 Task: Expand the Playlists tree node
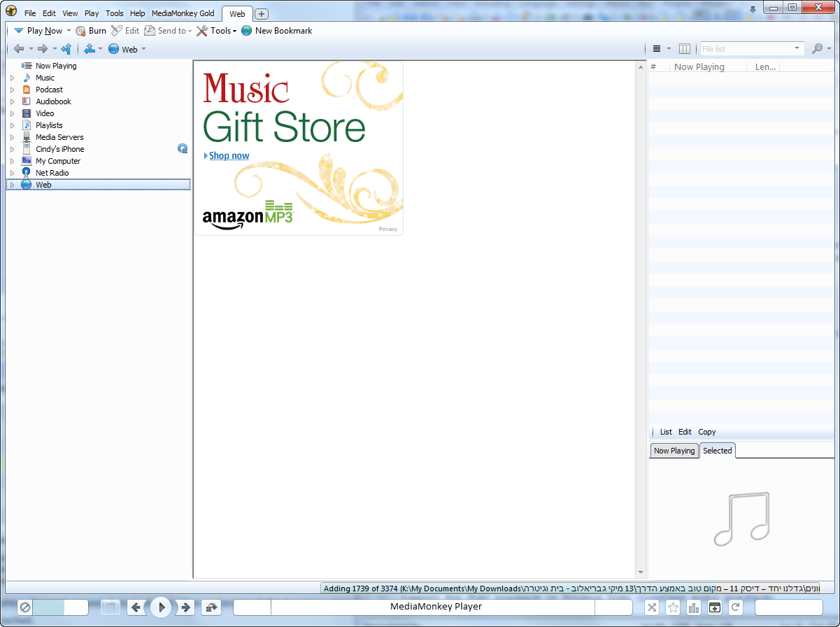tap(12, 125)
